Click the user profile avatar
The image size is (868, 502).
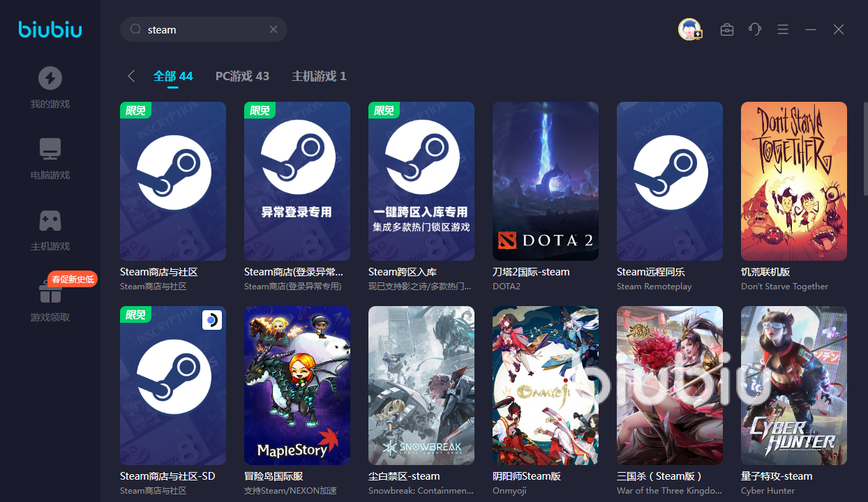(x=689, y=29)
